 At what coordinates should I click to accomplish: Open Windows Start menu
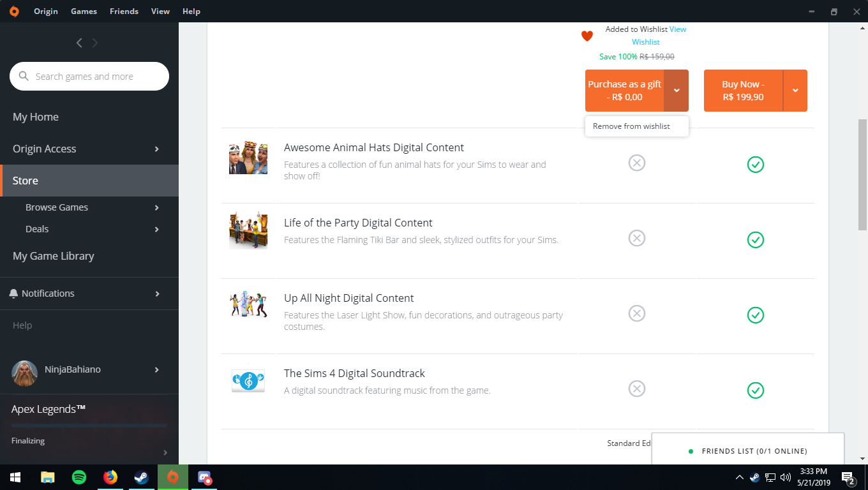[15, 477]
